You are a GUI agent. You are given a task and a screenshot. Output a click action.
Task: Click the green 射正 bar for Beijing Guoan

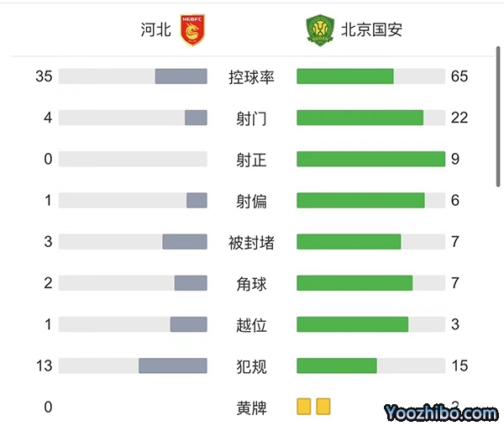click(370, 159)
